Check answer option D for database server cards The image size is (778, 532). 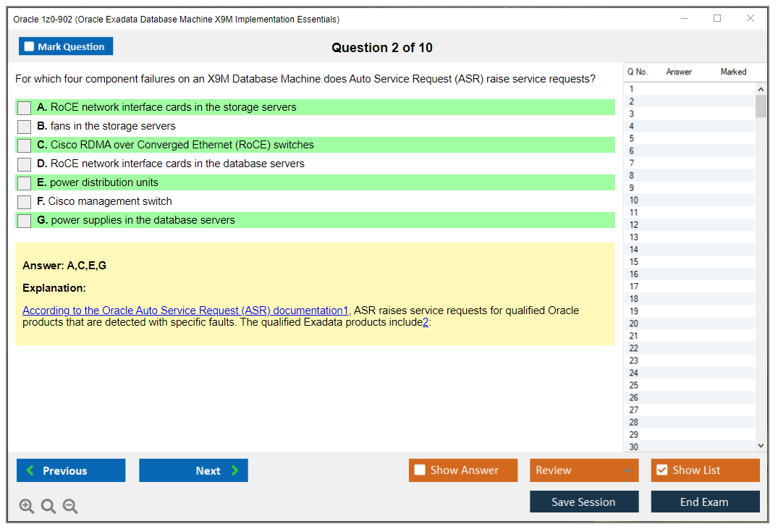pos(23,164)
